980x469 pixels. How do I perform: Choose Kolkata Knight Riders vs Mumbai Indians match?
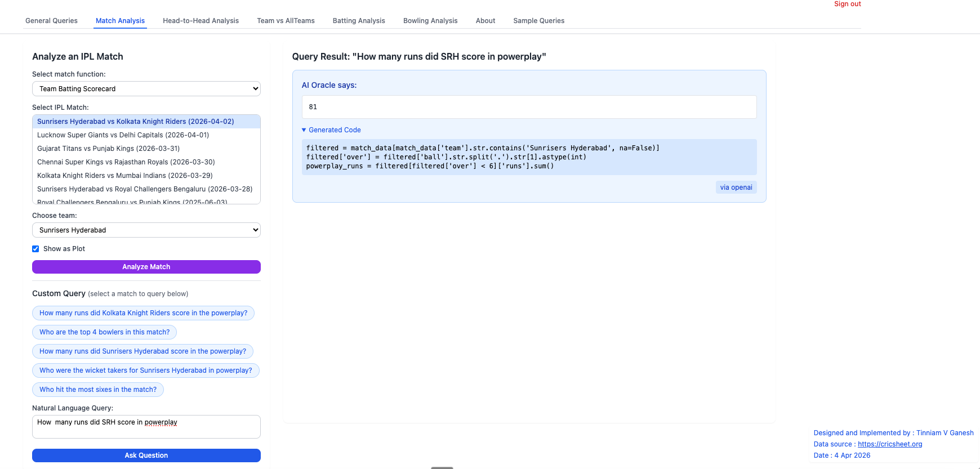(124, 176)
